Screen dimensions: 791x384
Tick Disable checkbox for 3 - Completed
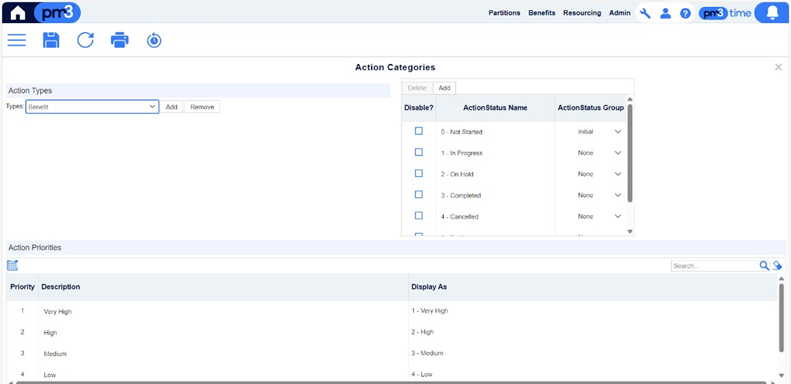pyautogui.click(x=419, y=194)
